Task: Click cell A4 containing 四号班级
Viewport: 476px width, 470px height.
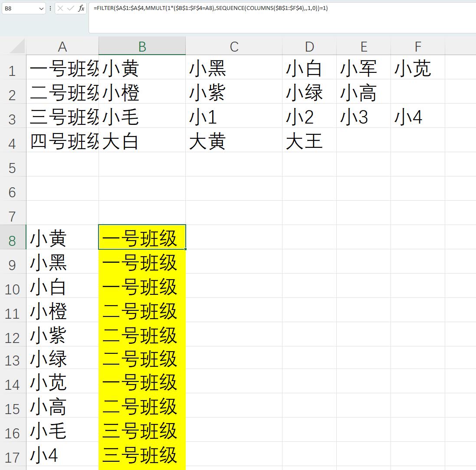Action: tap(62, 140)
